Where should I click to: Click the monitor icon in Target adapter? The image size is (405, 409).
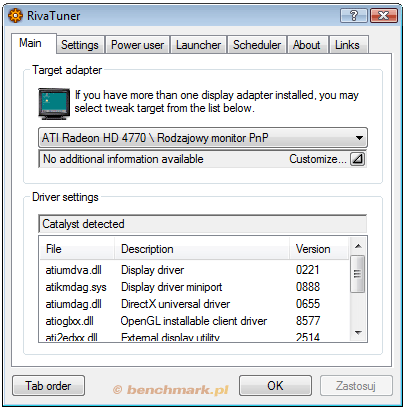54,104
